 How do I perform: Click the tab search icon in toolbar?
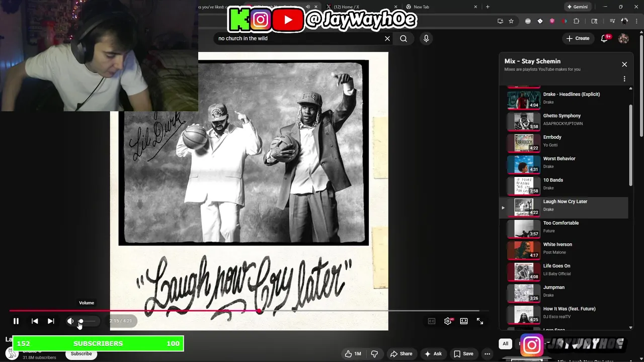[x=594, y=21]
